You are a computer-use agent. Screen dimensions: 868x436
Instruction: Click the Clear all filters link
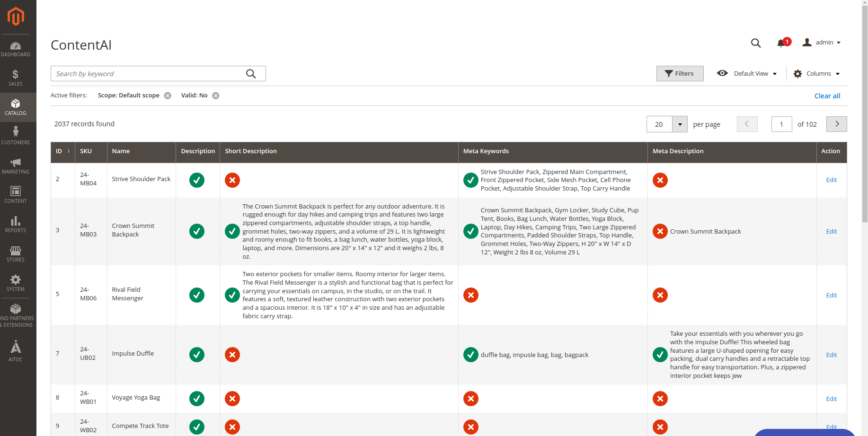827,96
